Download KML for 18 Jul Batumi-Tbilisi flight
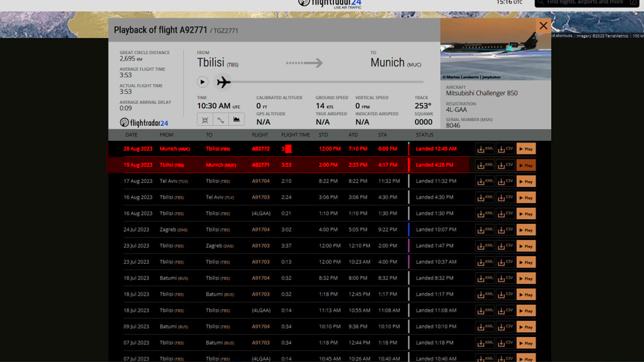The width and height of the screenshot is (644, 362). [x=485, y=278]
